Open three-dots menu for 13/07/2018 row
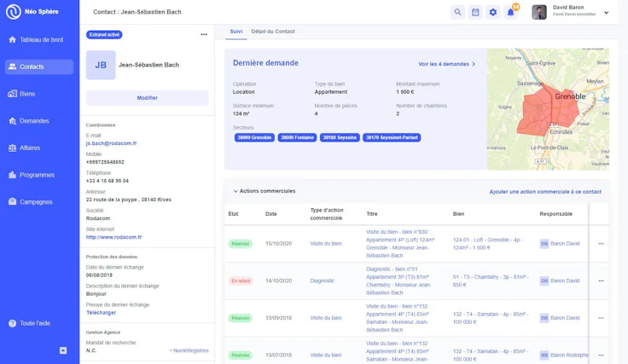Image resolution: width=628 pixels, height=364 pixels. point(601,355)
